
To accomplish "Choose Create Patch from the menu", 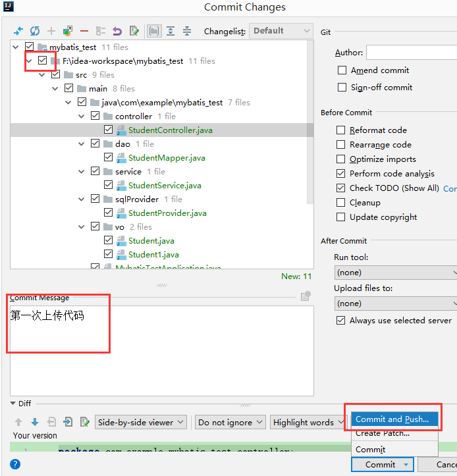I will tap(383, 433).
